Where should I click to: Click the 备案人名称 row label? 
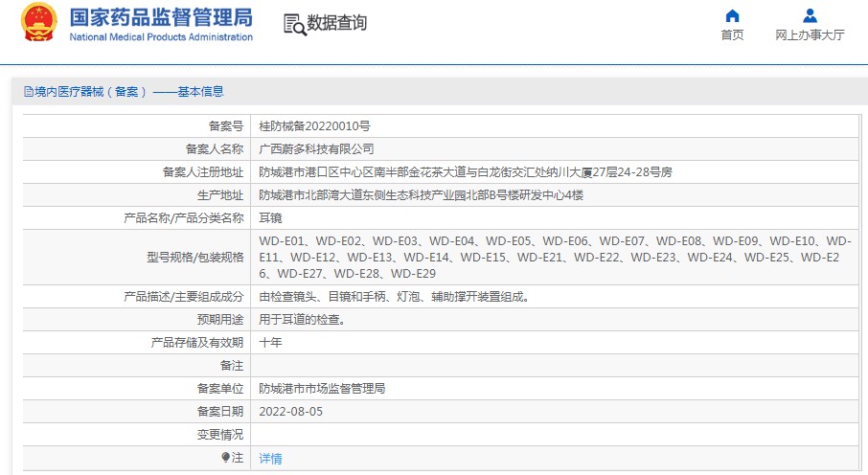point(215,149)
